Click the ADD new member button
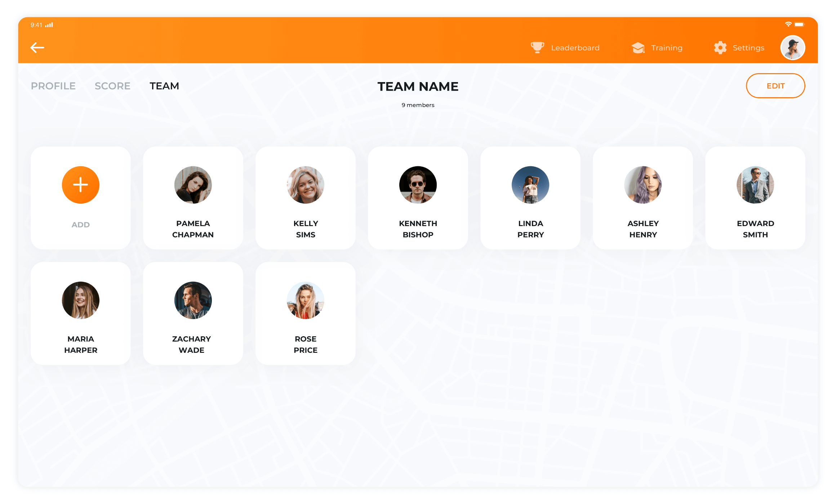Screen dimensions: 836x504 [80, 185]
